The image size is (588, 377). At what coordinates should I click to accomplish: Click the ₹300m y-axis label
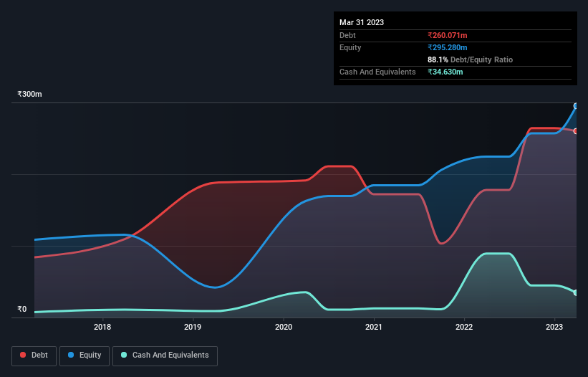point(29,94)
